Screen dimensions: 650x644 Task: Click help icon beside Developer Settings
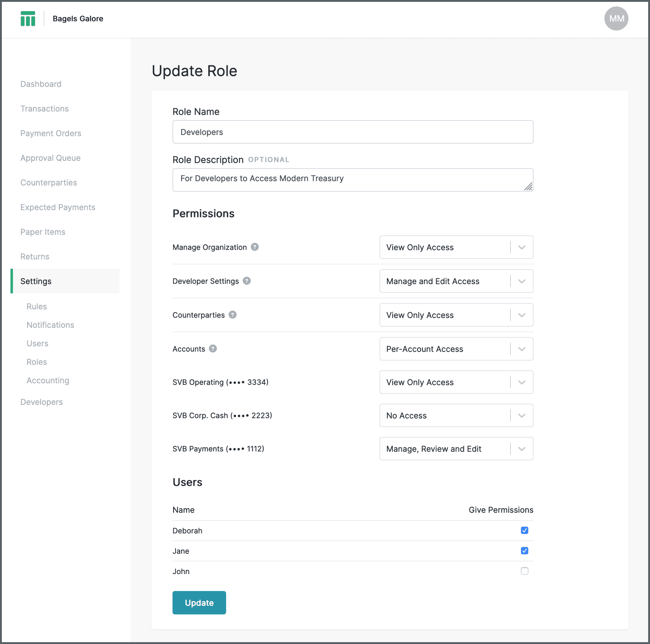pos(247,281)
